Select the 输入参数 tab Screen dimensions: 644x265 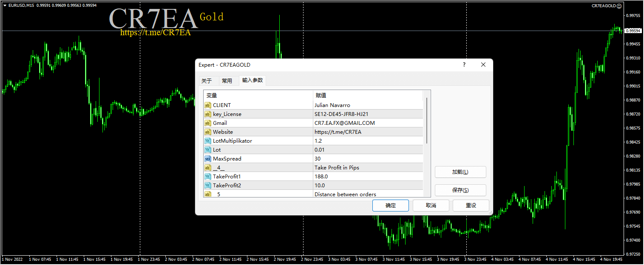252,81
